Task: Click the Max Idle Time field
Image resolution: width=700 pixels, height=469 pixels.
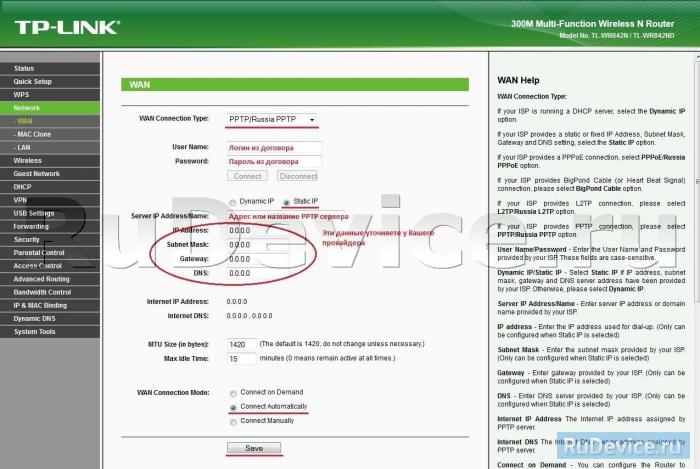Action: click(240, 358)
